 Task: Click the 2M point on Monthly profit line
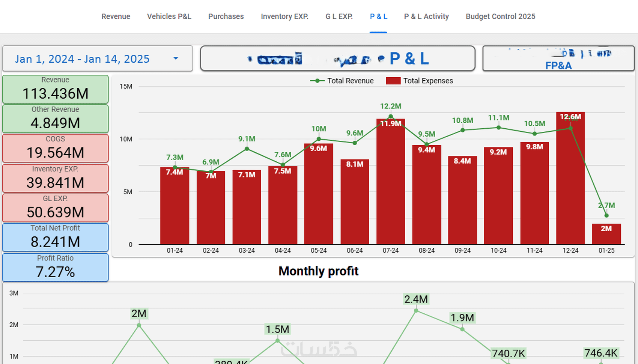point(139,325)
